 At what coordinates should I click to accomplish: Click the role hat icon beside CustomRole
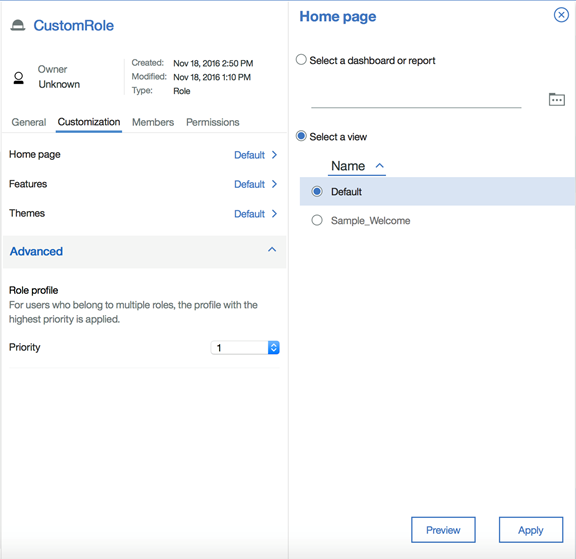pos(18,25)
